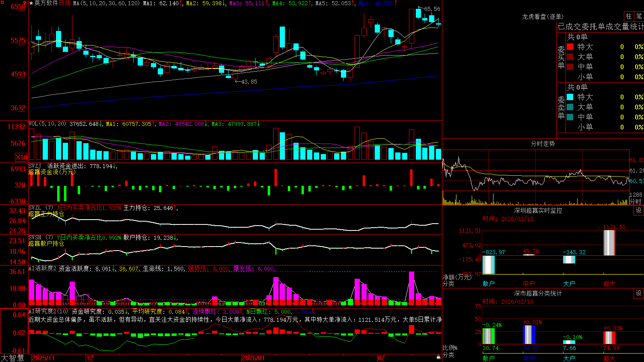
Task: Click the 大智慧 logo at bottom-left
Action: [x=12, y=358]
